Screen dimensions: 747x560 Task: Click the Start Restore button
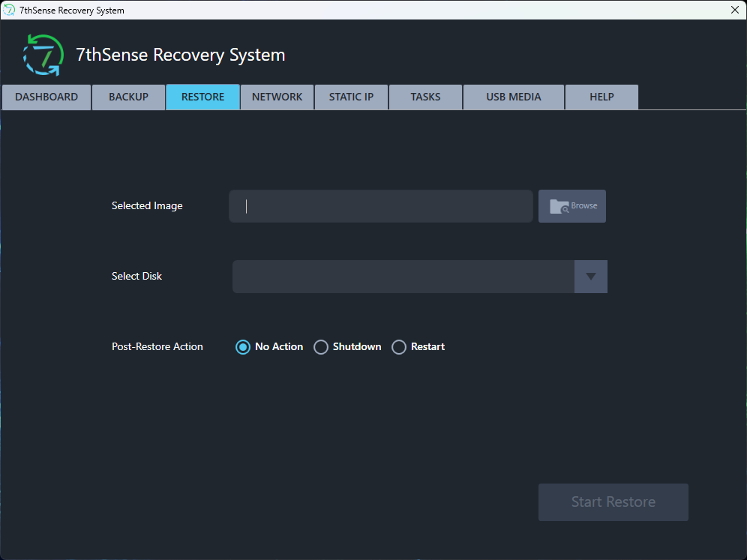point(613,502)
